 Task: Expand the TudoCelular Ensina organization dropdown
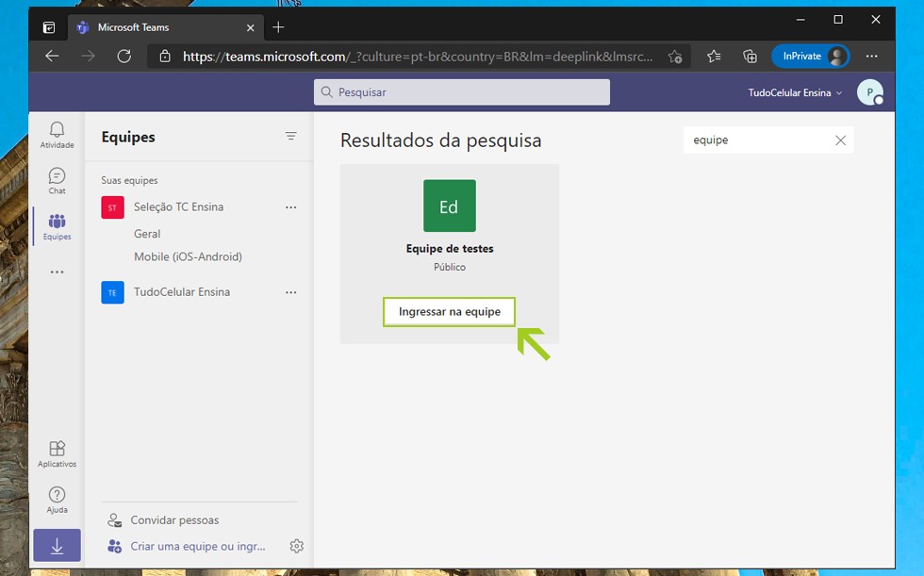click(795, 92)
